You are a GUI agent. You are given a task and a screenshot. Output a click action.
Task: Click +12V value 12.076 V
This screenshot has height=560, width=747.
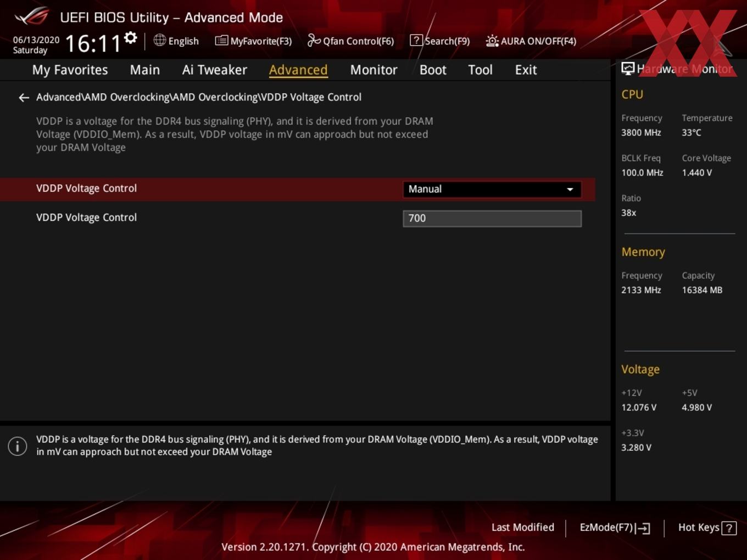pos(639,407)
